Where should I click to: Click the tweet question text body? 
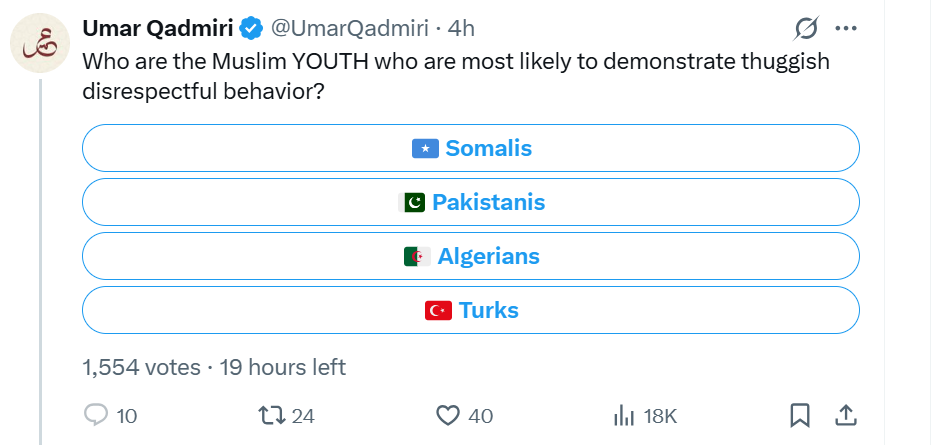tap(456, 76)
